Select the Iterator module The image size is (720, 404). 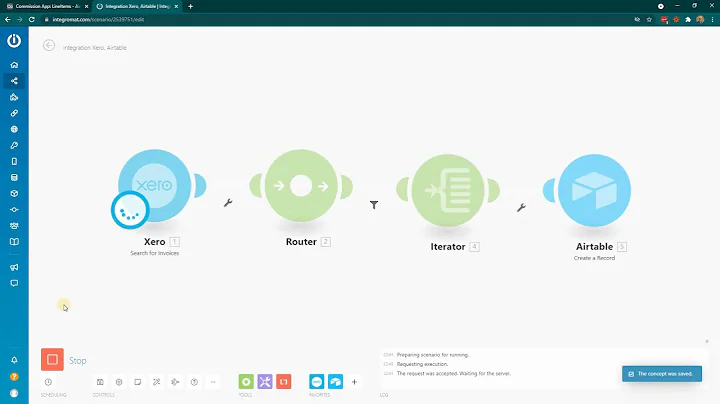pos(448,190)
